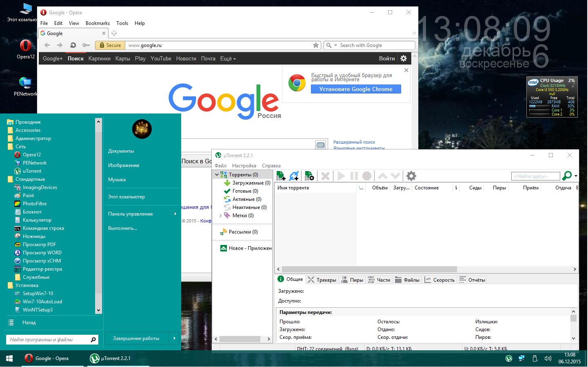The height and width of the screenshot is (367, 588).
Task: Click the Remove torrent X icon
Action: [x=325, y=176]
